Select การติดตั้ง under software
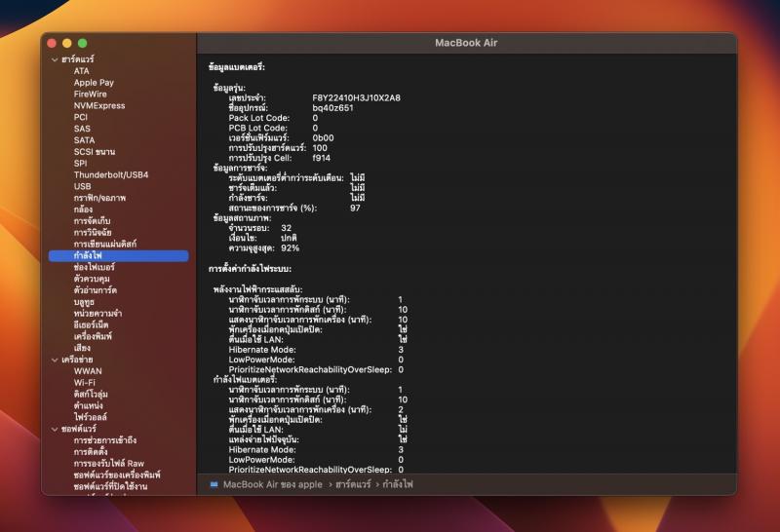This screenshot has height=532, width=780. coord(91,451)
